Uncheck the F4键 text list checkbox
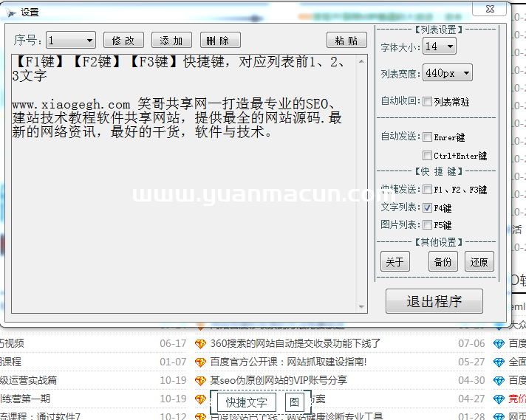The height and width of the screenshot is (420, 526). (427, 208)
